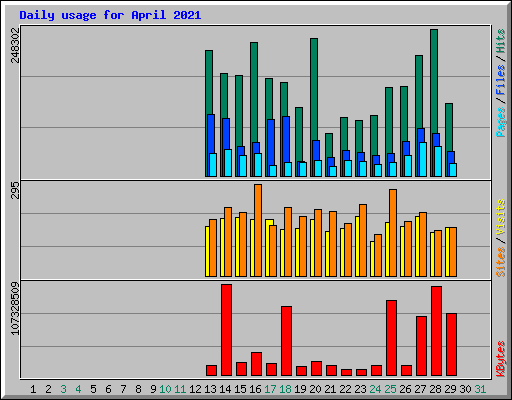Select the green hits bar for day 13
The height and width of the screenshot is (400, 512).
point(209,82)
